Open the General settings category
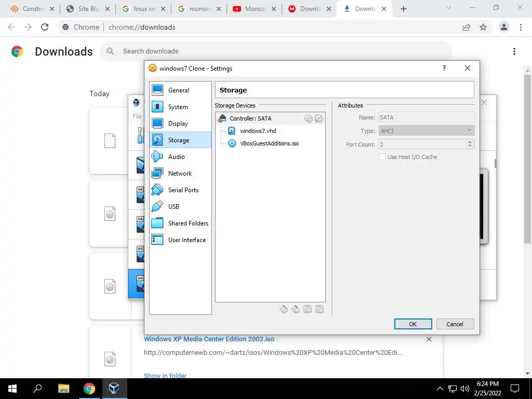 [x=180, y=90]
